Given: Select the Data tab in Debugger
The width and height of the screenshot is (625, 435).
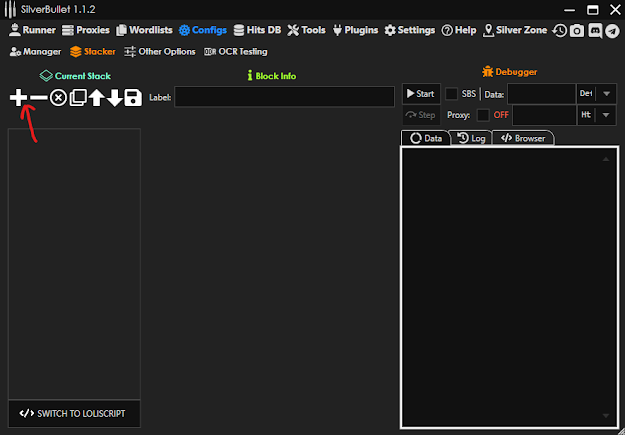Looking at the screenshot, I should [426, 138].
